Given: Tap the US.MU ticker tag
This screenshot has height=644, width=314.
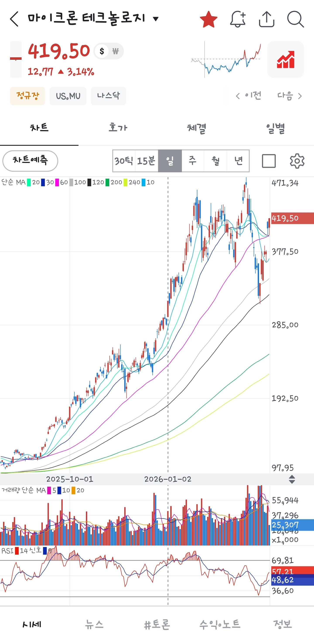Looking at the screenshot, I should (68, 96).
